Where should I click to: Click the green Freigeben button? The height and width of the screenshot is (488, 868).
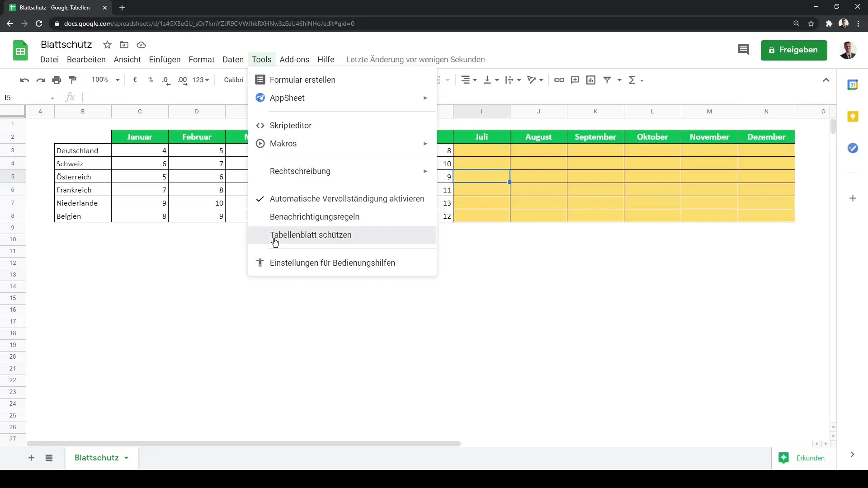[794, 50]
